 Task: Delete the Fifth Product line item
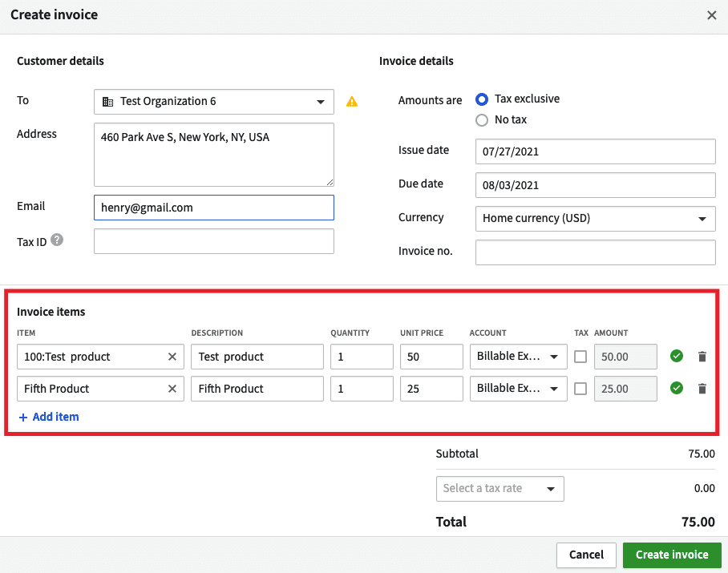coord(702,389)
